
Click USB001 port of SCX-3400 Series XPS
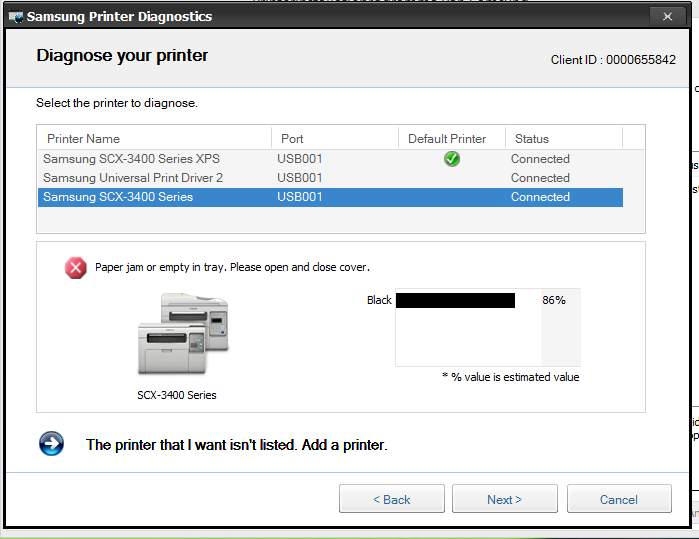point(300,159)
